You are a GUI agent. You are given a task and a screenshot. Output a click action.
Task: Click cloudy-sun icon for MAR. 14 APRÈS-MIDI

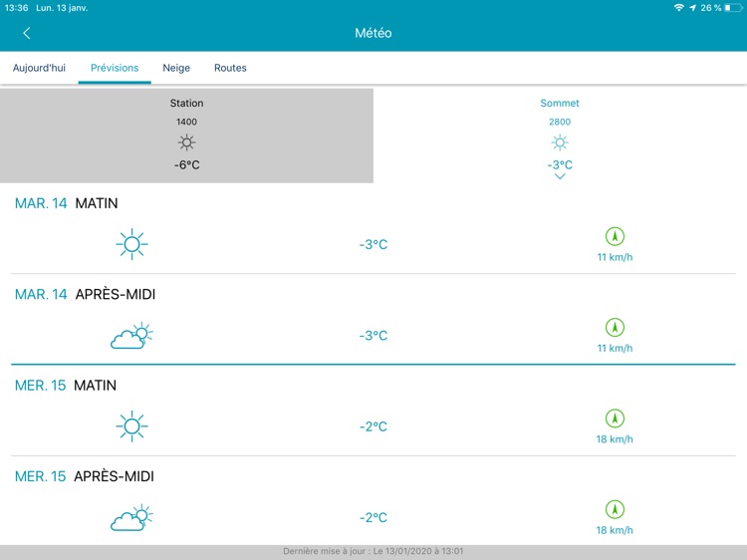131,336
